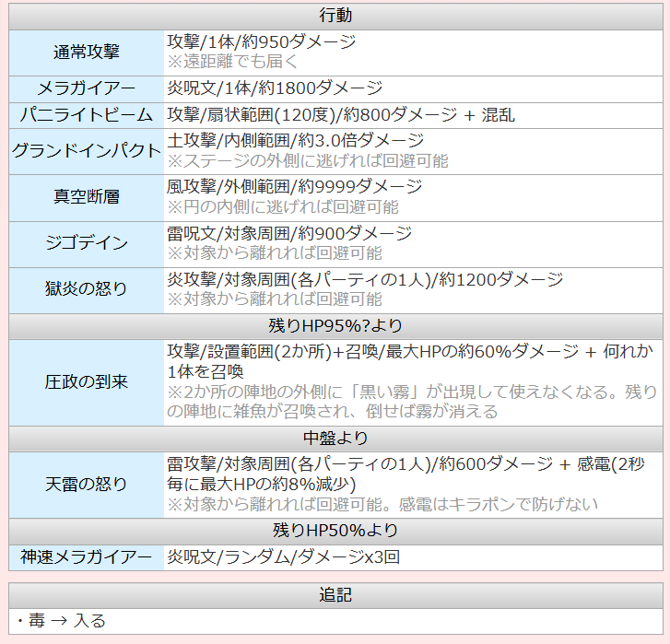Viewport: 670px width, 644px height.
Task: Select the ジゴデイン label cell
Action: point(87,244)
